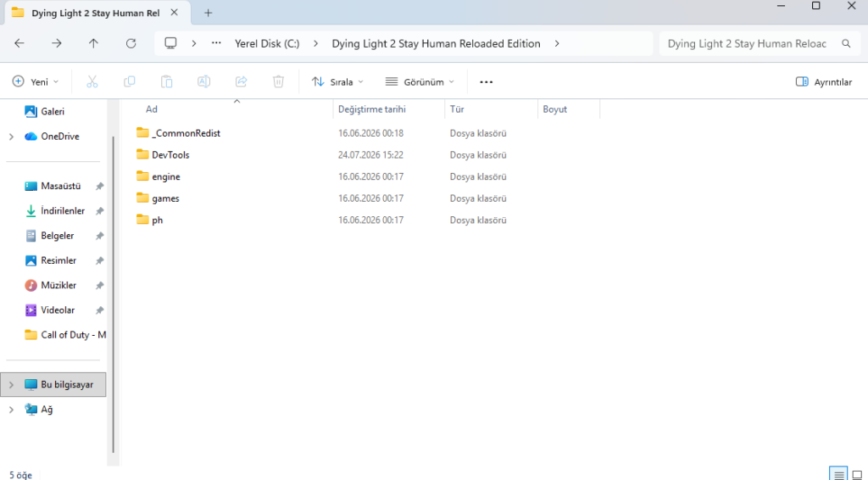The width and height of the screenshot is (868, 480).
Task: Click the games folder icon
Action: point(142,198)
